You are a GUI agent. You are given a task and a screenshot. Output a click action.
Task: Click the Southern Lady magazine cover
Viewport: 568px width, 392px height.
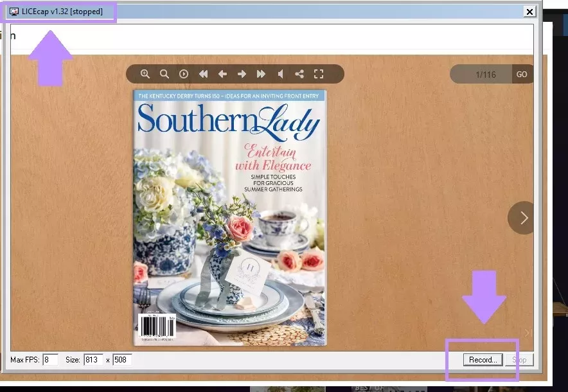(x=230, y=218)
